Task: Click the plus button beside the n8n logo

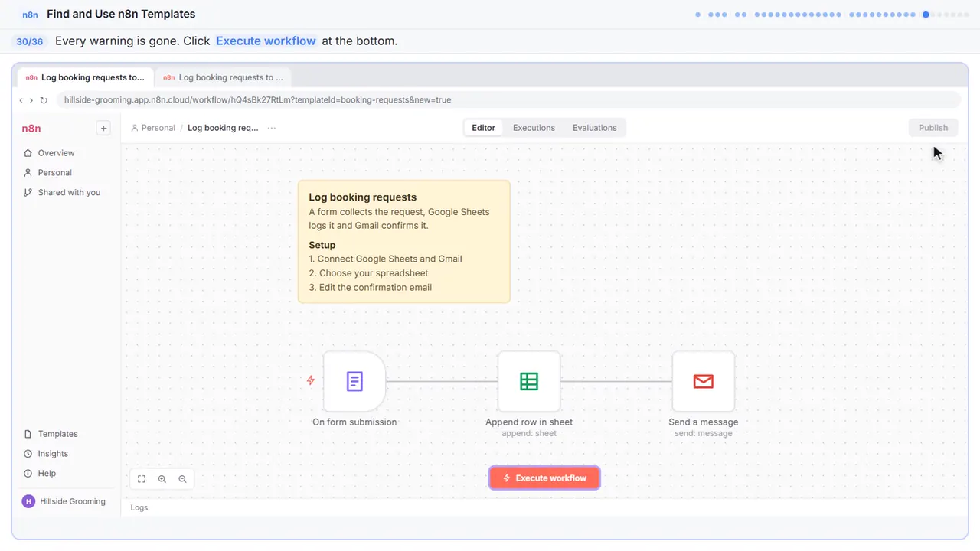Action: pyautogui.click(x=103, y=128)
